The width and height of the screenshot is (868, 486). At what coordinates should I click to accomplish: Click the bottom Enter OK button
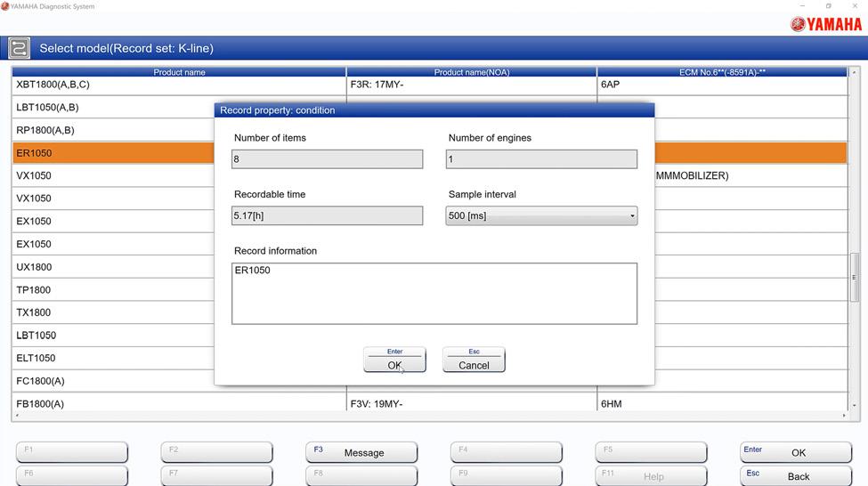(x=796, y=452)
